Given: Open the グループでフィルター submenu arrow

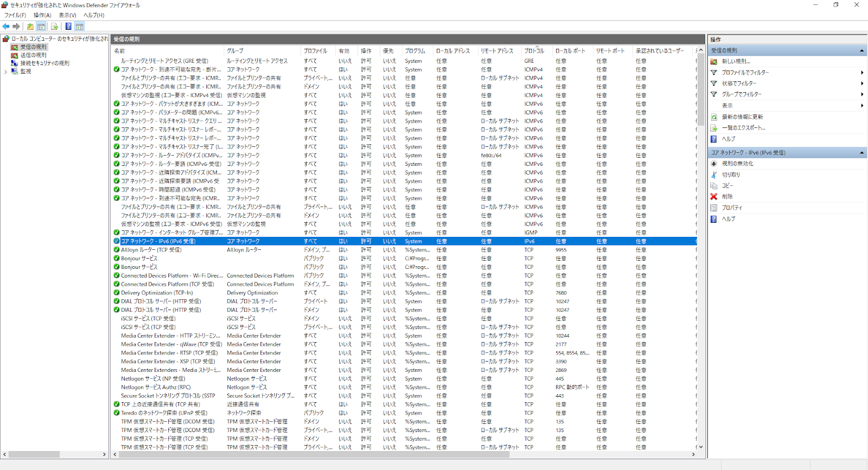Looking at the screenshot, I should click(x=862, y=94).
